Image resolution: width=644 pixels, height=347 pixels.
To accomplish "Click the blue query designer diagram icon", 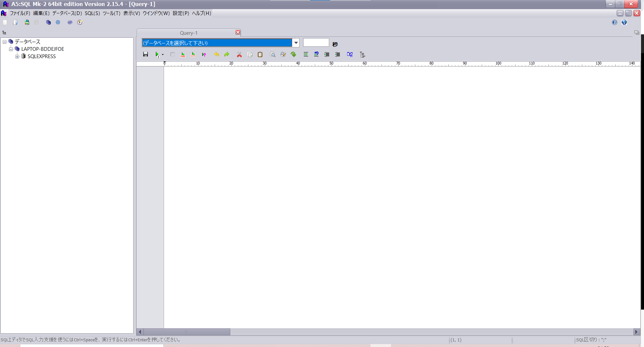I will [350, 54].
